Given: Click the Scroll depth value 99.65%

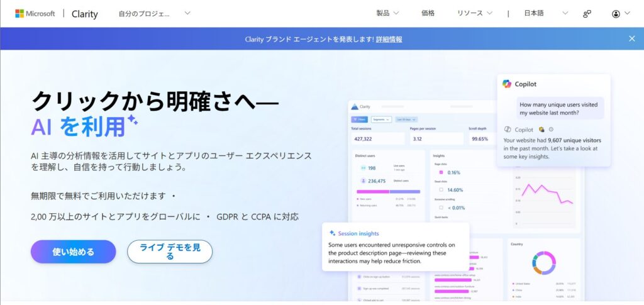Looking at the screenshot, I should pos(480,139).
